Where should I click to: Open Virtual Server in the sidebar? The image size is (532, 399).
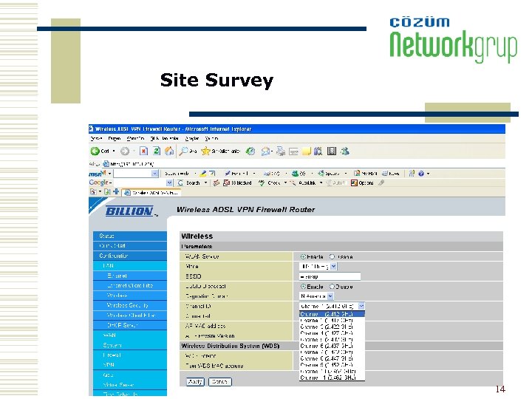pos(130,385)
